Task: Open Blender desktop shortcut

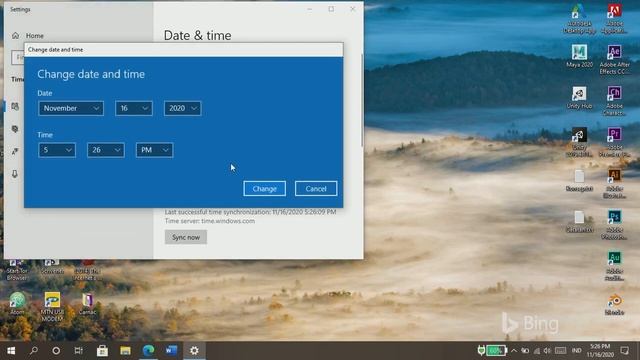Action: pyautogui.click(x=614, y=304)
